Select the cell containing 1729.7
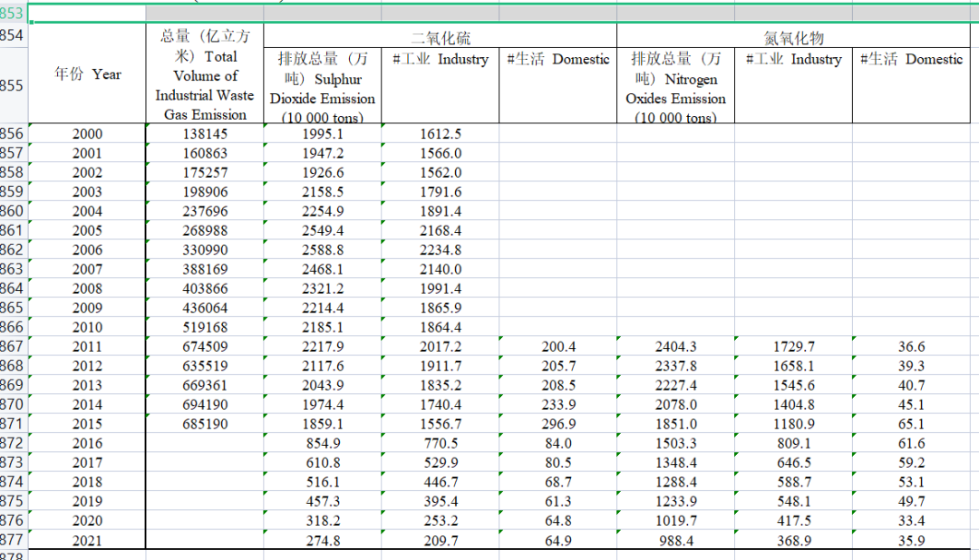This screenshot has height=560, width=979. [x=793, y=346]
